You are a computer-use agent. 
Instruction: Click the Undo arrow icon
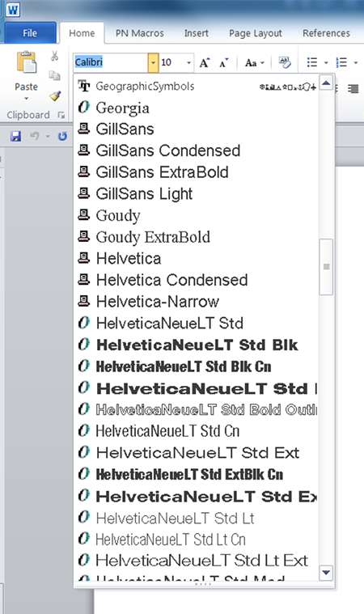point(35,136)
